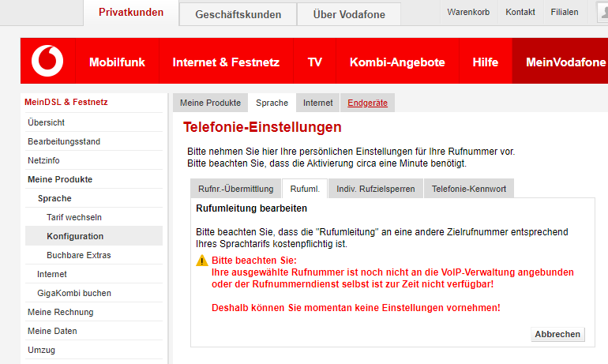Open Internet in the sidebar
Image resolution: width=608 pixels, height=364 pixels.
click(94, 274)
